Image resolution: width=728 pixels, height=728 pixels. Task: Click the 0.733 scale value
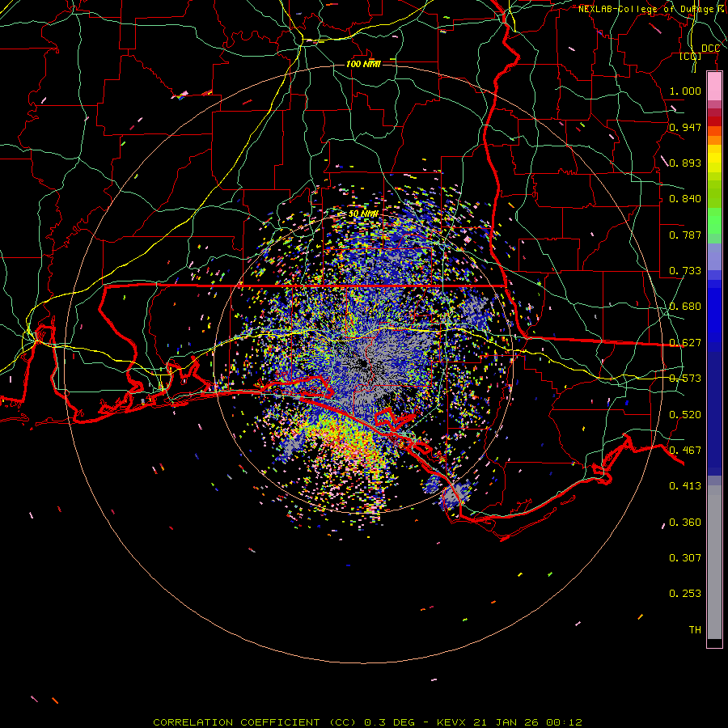click(x=685, y=271)
